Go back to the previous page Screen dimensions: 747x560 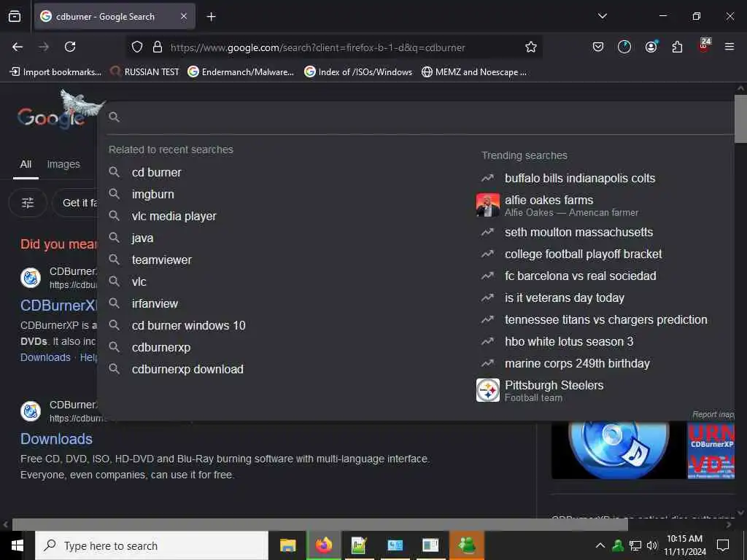click(18, 47)
